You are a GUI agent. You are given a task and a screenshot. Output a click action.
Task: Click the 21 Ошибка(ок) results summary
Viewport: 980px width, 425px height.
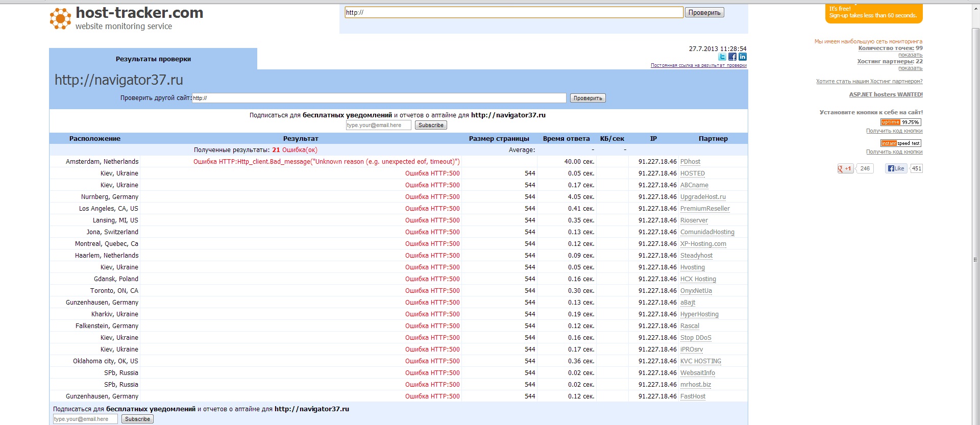pos(295,150)
